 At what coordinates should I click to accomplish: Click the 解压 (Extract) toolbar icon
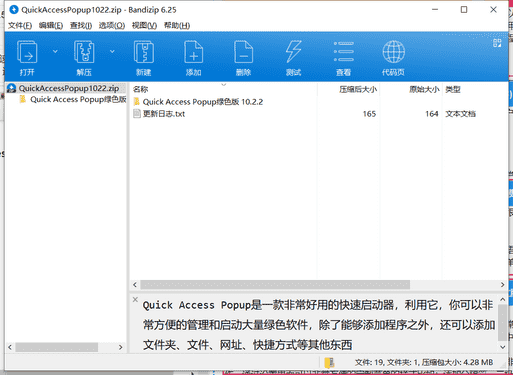pyautogui.click(x=84, y=52)
